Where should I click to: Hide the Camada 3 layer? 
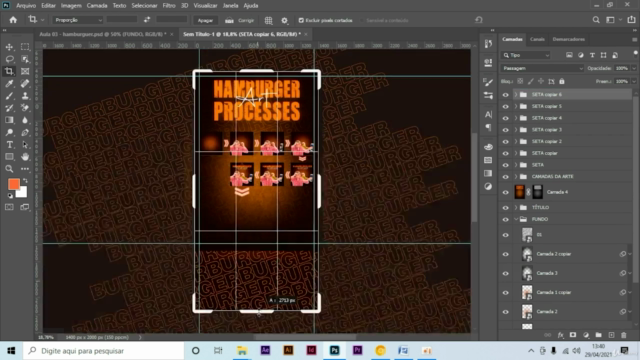coord(506,273)
